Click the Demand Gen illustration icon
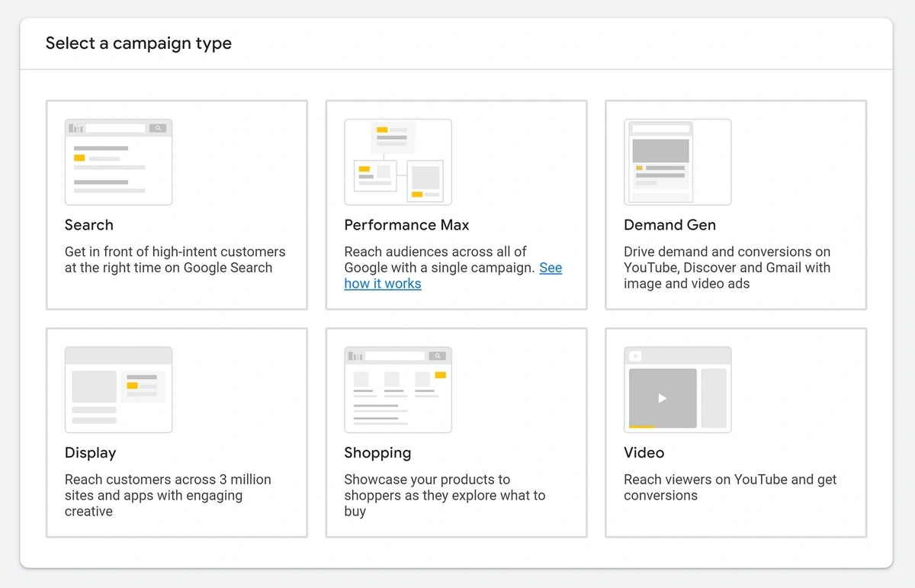Image resolution: width=915 pixels, height=588 pixels. (x=677, y=162)
